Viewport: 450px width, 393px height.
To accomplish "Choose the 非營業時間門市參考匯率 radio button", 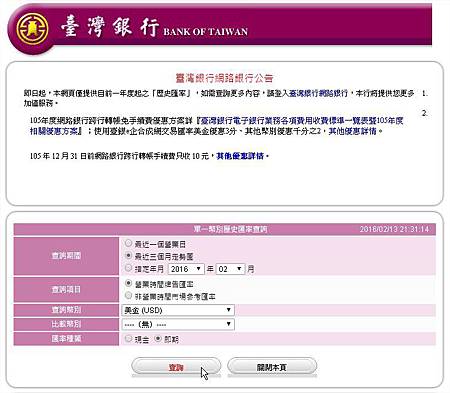I will (128, 295).
